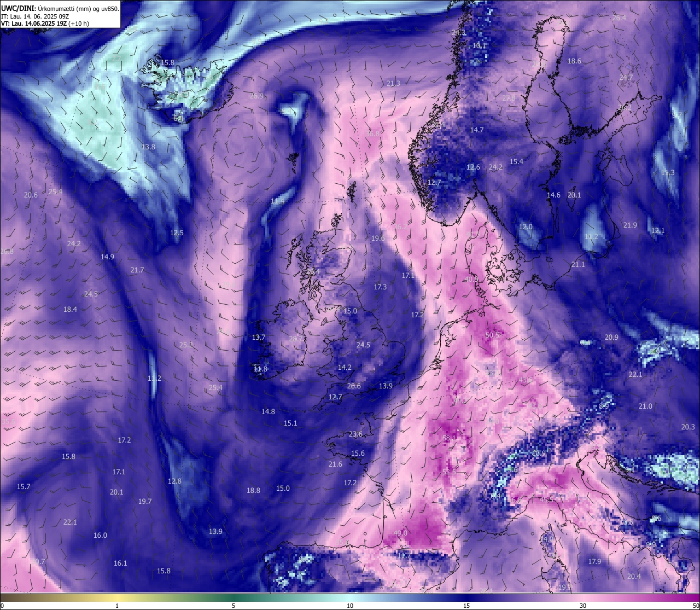Click the 1 label on the color scale
The height and width of the screenshot is (610, 700).
point(117,606)
